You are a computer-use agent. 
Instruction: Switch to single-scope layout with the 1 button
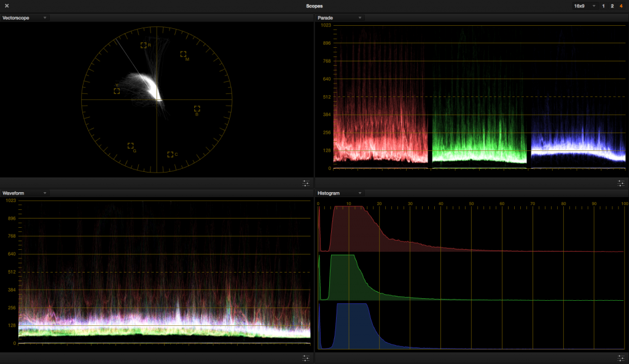pos(604,6)
